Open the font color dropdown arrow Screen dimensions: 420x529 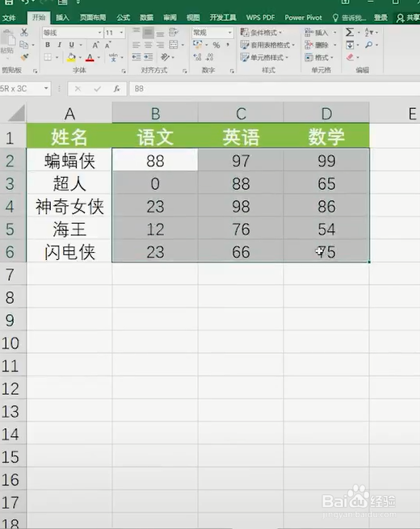(x=99, y=57)
